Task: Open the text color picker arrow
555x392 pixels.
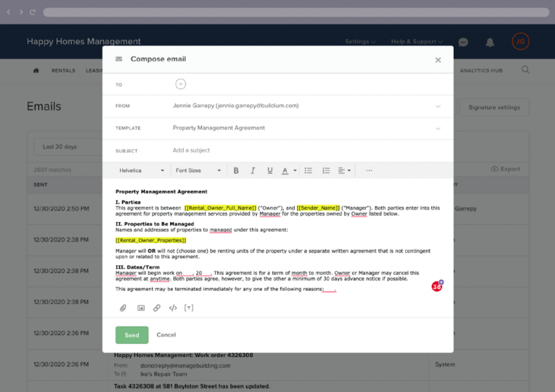Action: (295, 171)
